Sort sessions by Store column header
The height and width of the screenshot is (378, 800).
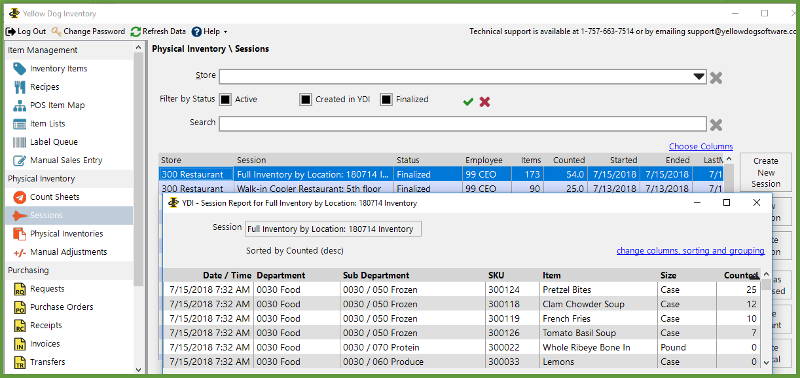pos(196,160)
